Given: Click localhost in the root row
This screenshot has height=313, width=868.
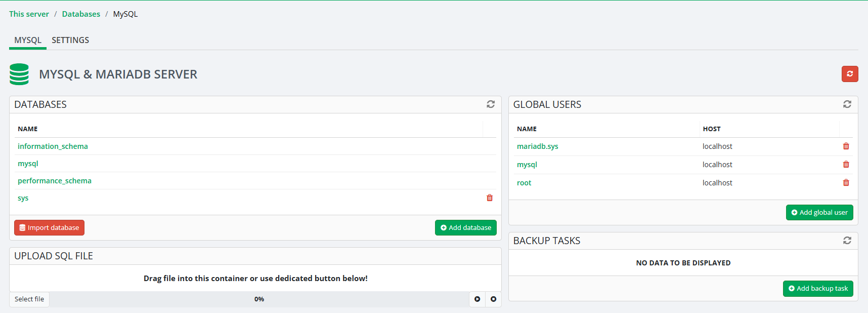Looking at the screenshot, I should pos(717,183).
